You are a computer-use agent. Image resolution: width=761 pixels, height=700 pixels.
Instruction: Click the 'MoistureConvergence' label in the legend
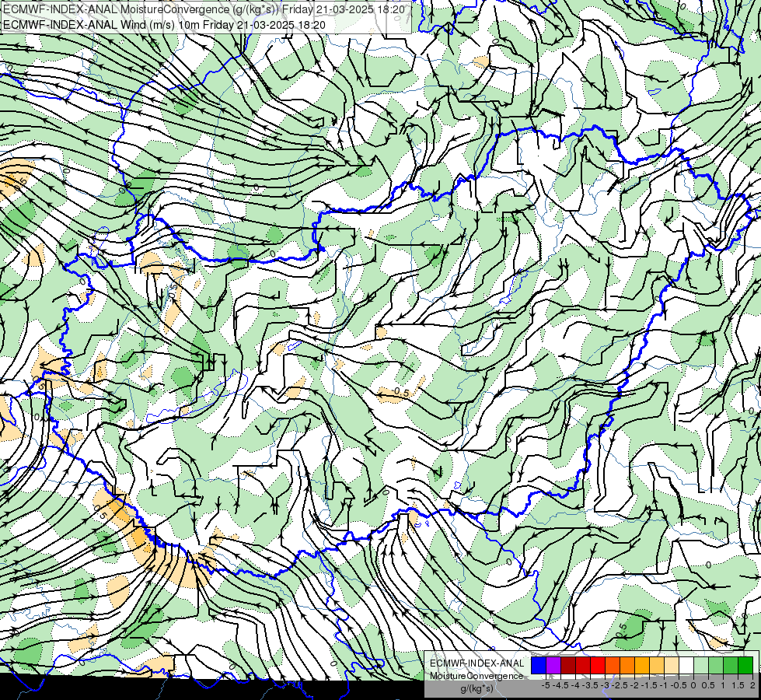(x=476, y=676)
